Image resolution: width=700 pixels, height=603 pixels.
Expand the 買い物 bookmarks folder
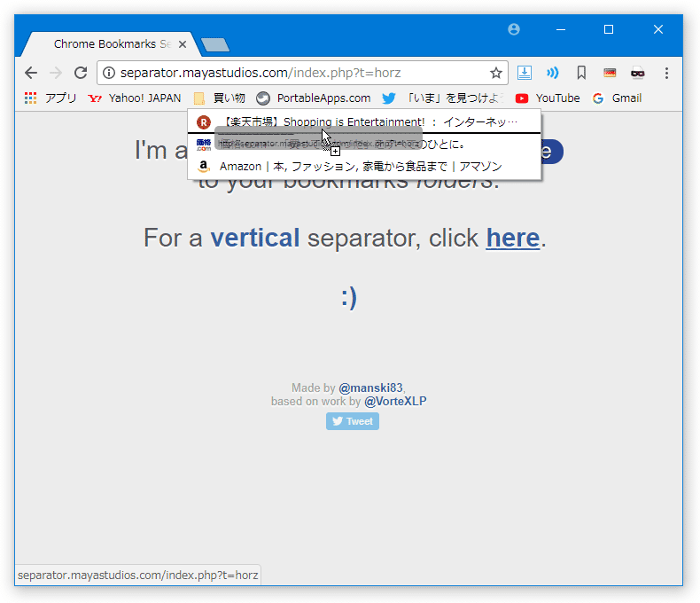tap(219, 98)
